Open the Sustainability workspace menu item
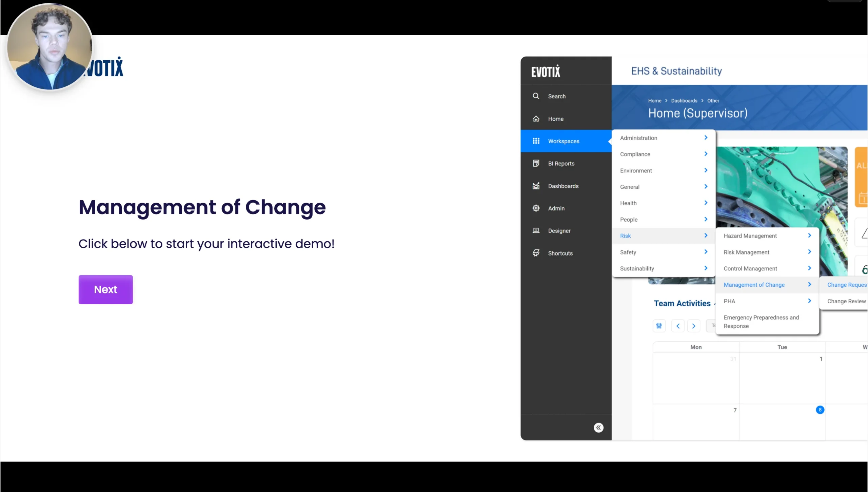The image size is (868, 492). pos(664,268)
